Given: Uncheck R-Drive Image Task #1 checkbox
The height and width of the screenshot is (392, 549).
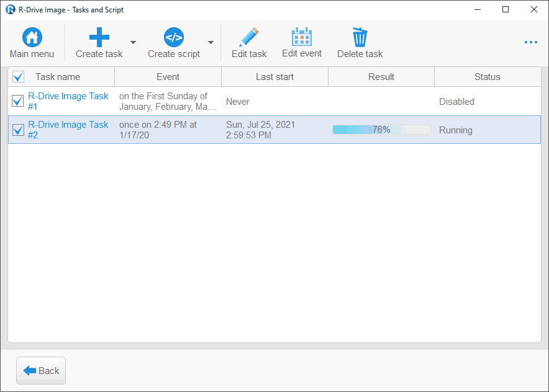Looking at the screenshot, I should [x=18, y=101].
